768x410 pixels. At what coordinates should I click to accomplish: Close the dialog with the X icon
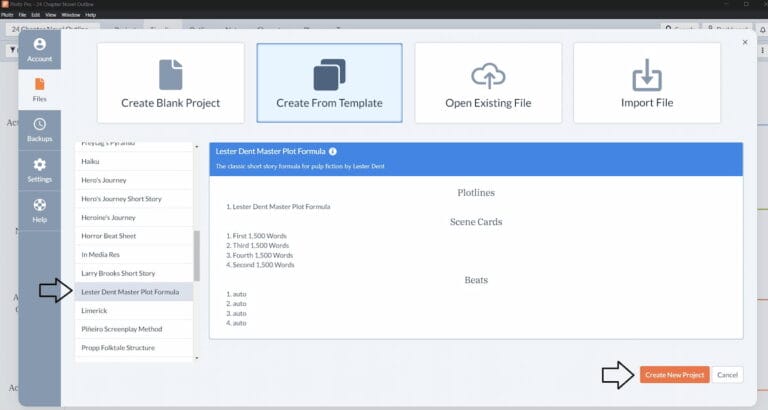744,42
